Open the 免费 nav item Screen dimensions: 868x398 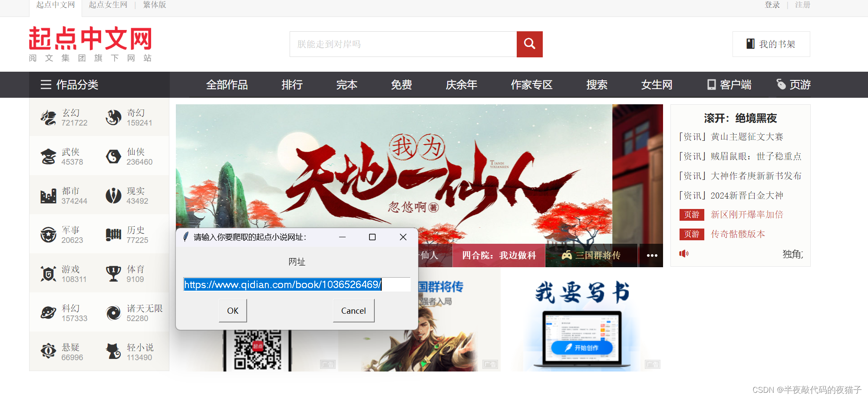(401, 85)
